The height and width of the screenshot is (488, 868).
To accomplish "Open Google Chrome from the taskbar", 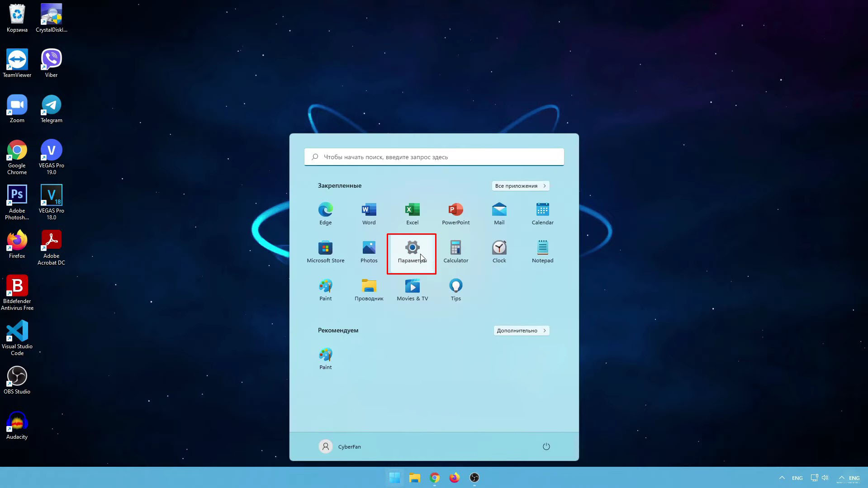I will click(x=435, y=477).
